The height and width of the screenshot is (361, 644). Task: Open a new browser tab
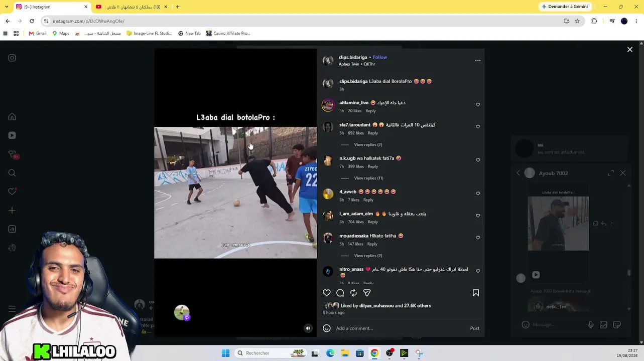(x=178, y=7)
